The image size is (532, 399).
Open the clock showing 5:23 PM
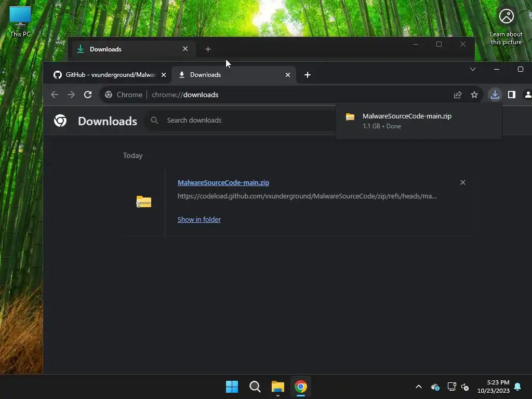pos(494,387)
